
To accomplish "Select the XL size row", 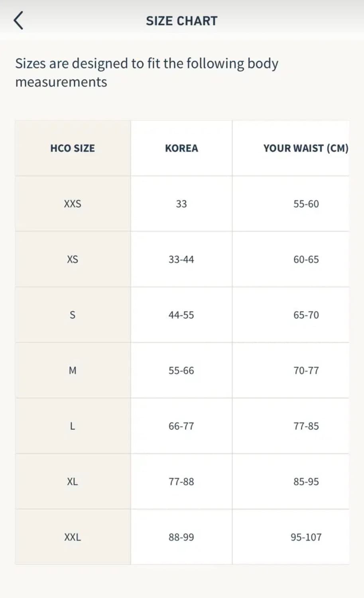I will point(73,482).
